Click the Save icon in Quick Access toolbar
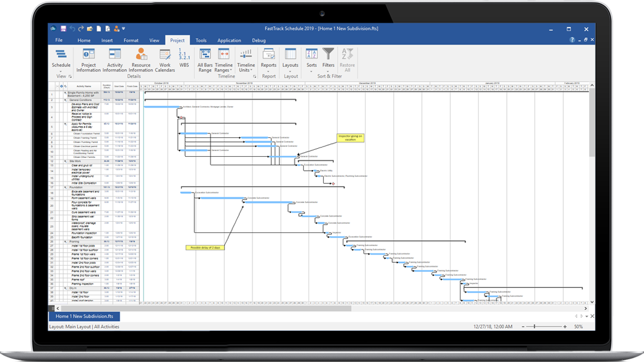 coord(63,29)
